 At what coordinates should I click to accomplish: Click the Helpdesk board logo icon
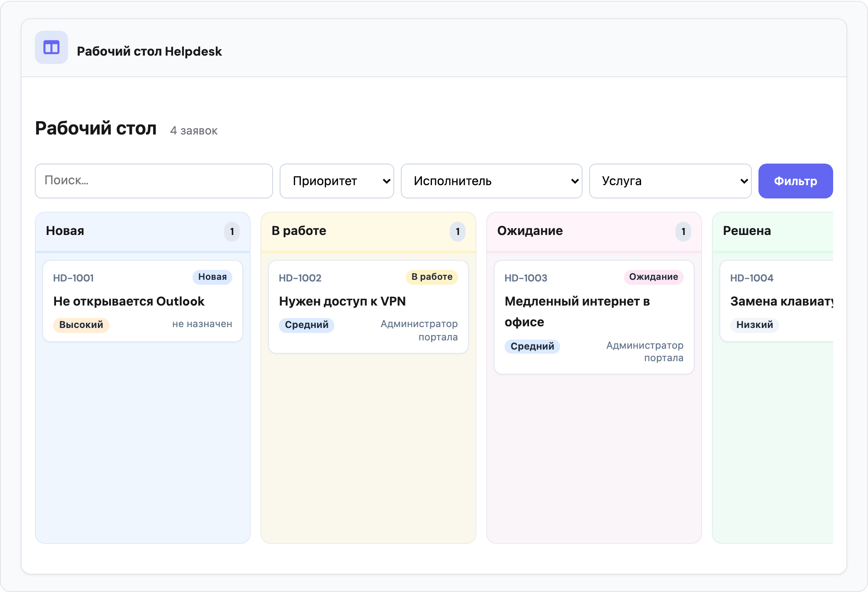point(51,47)
